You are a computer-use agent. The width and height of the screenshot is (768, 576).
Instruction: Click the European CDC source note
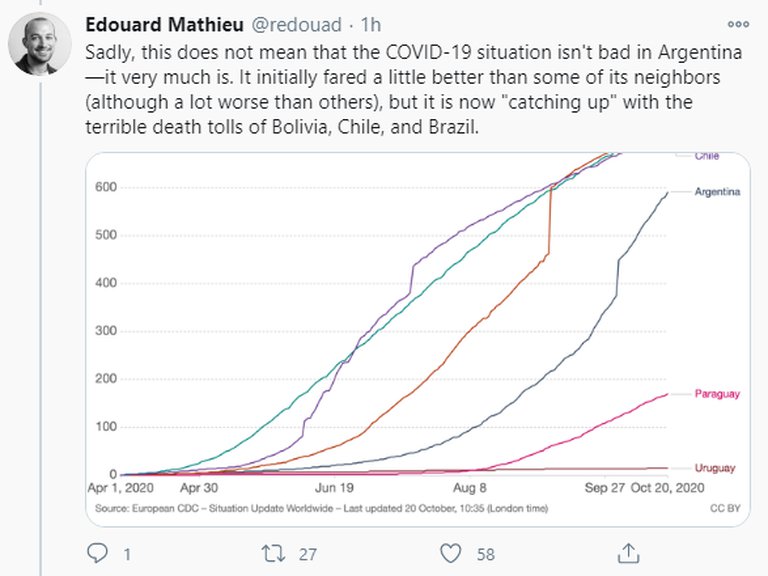320,508
